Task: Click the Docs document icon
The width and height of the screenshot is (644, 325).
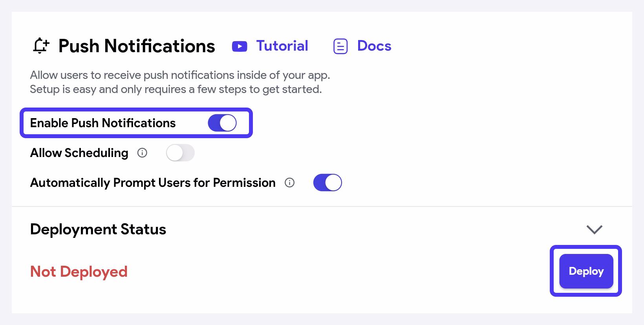Action: [340, 46]
